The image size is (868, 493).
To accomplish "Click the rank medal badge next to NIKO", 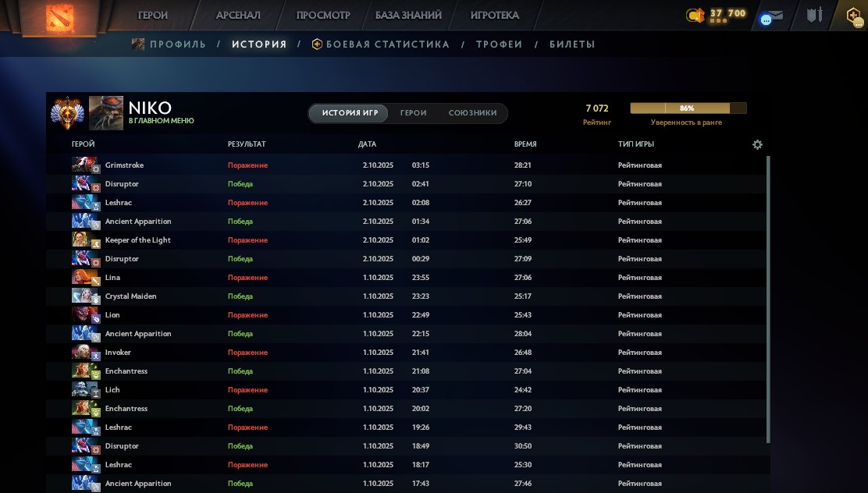I will 67,113.
